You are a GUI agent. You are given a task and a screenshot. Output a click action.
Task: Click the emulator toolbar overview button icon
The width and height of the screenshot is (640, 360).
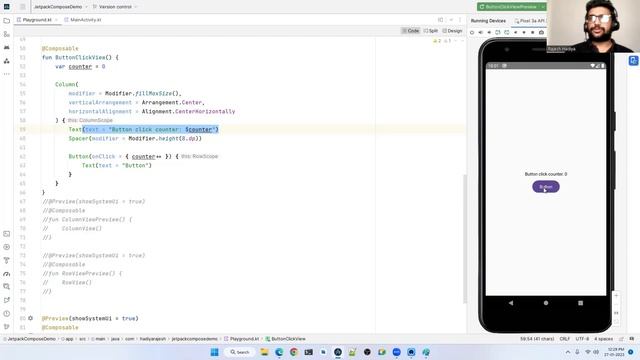[533, 32]
